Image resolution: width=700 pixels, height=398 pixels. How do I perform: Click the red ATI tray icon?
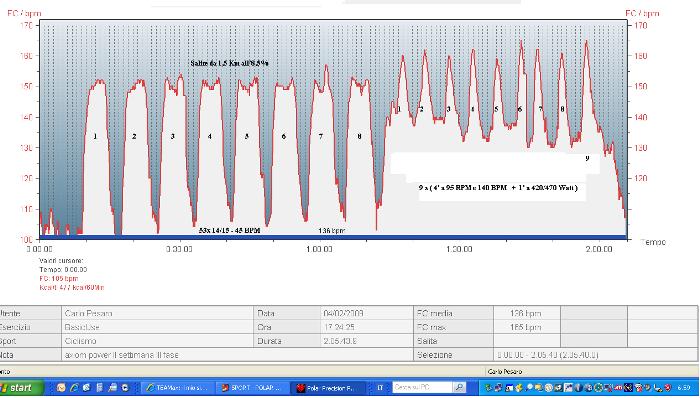618,388
